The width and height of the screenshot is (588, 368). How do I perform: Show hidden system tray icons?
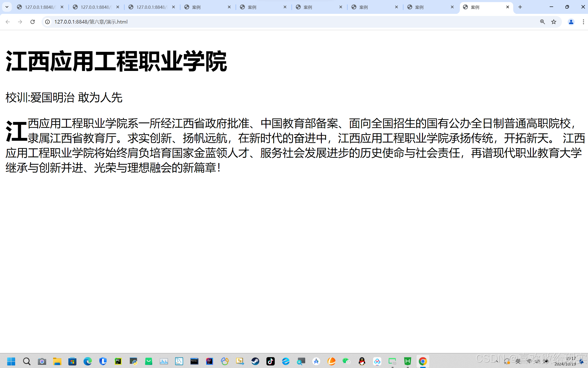tap(497, 361)
